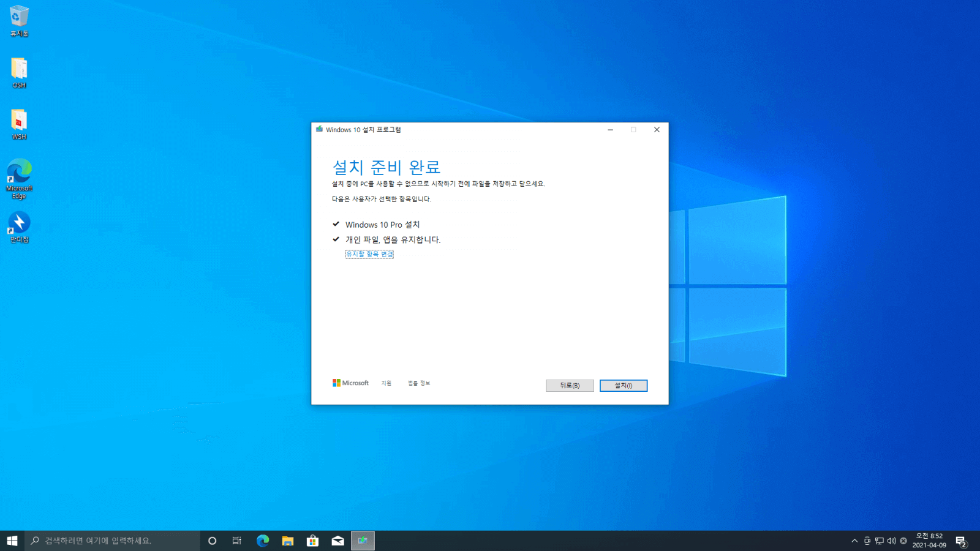This screenshot has width=980, height=551.
Task: Click the input method tray icon
Action: (867, 541)
